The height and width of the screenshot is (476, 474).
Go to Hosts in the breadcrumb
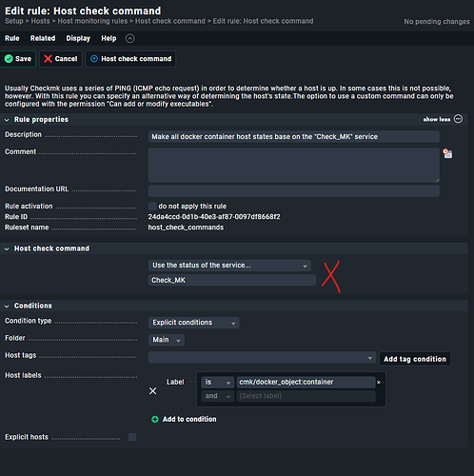coord(40,21)
